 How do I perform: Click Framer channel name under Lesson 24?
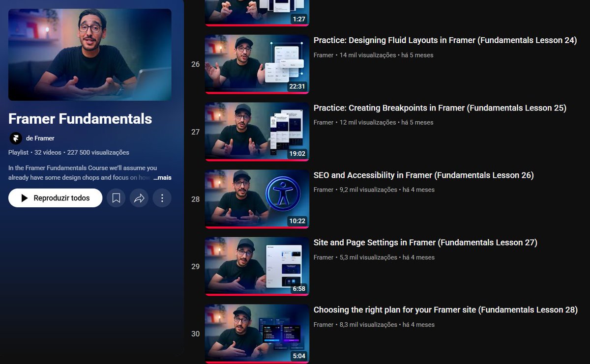click(x=324, y=55)
